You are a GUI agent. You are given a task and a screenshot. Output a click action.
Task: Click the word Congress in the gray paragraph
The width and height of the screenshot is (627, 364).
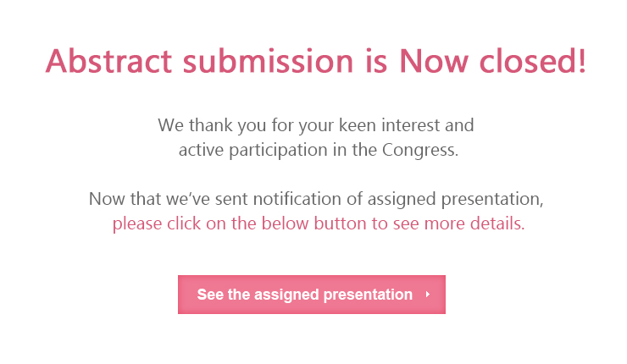coord(419,151)
